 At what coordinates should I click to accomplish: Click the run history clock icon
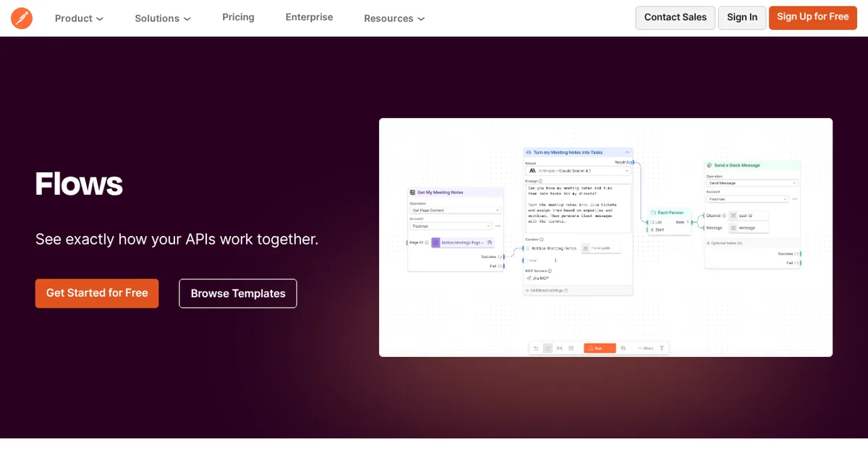(x=623, y=348)
